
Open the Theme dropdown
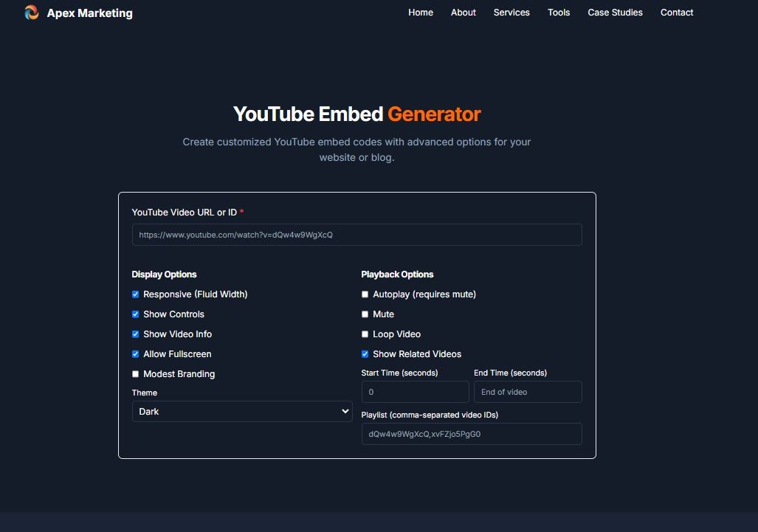click(x=242, y=411)
